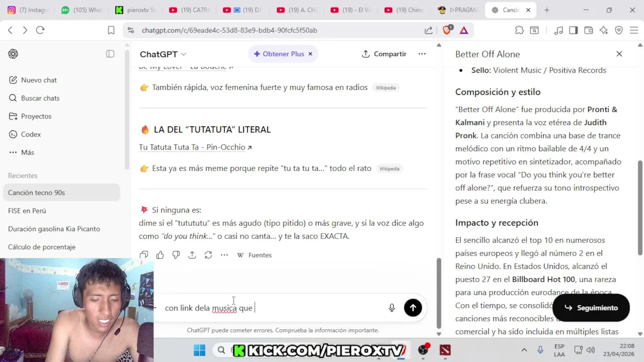Open the Canción tecno 90s chat
The height and width of the screenshot is (362, 644).
tap(61, 193)
